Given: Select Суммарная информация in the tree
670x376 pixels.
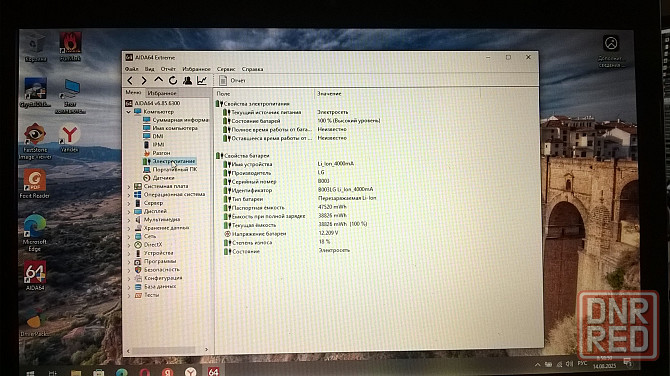Looking at the screenshot, I should [x=176, y=120].
